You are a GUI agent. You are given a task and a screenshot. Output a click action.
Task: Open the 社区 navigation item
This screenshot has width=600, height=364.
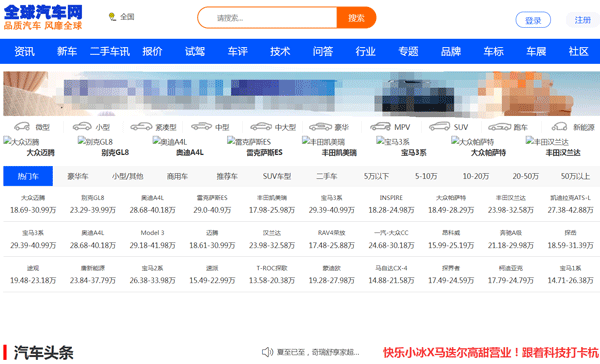click(579, 51)
